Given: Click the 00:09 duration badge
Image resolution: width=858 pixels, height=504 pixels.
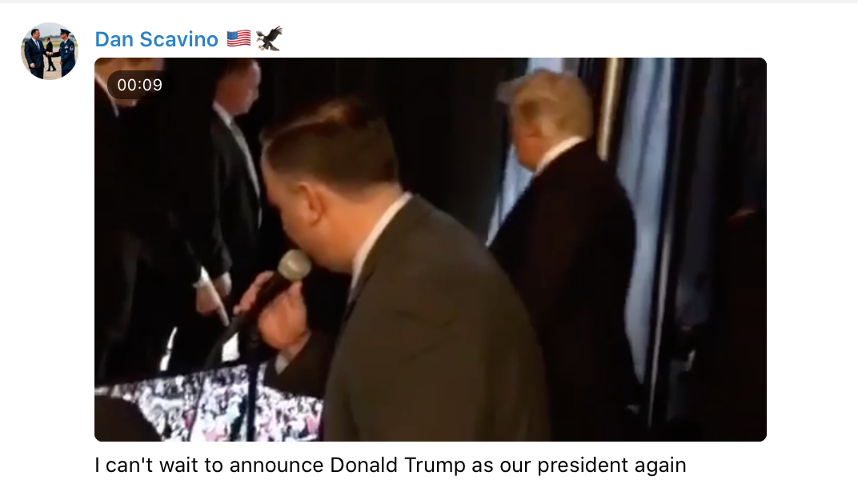Looking at the screenshot, I should 139,85.
